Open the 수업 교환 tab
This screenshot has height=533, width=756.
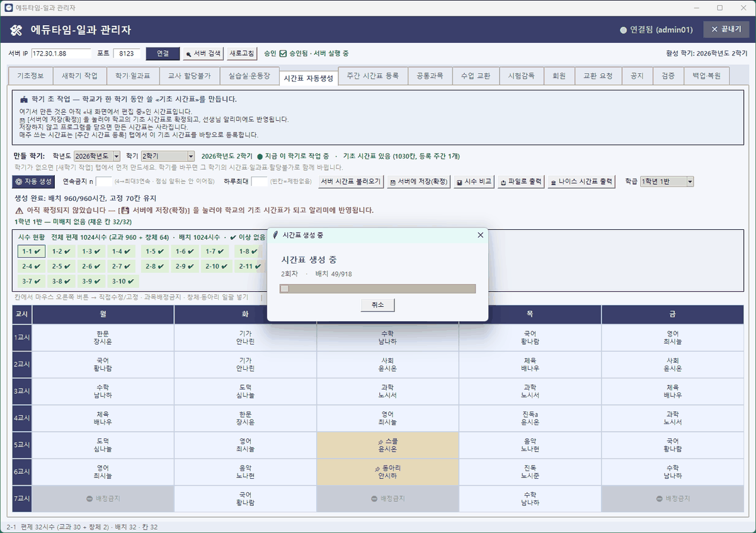(475, 76)
